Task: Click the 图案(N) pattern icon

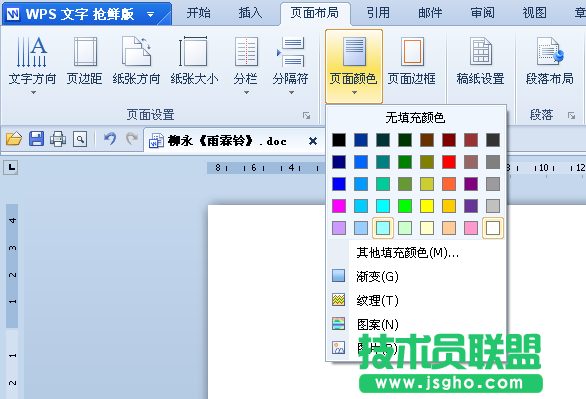Action: click(339, 324)
